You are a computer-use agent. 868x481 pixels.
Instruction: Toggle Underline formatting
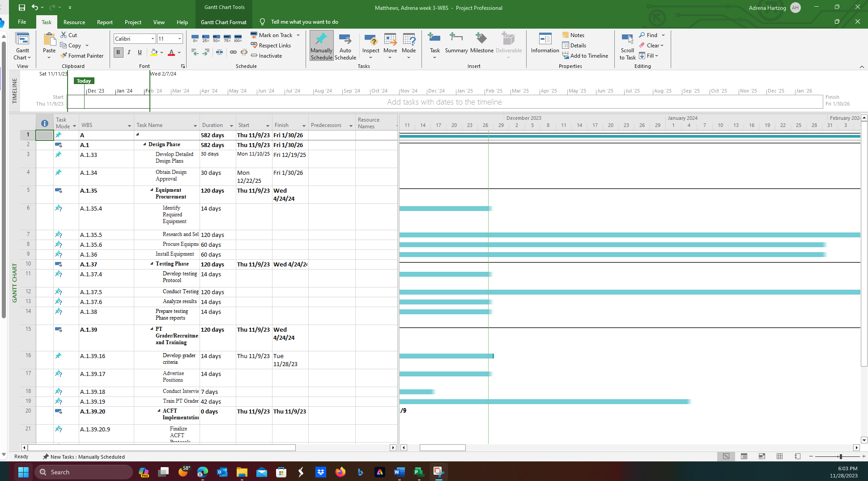point(140,52)
